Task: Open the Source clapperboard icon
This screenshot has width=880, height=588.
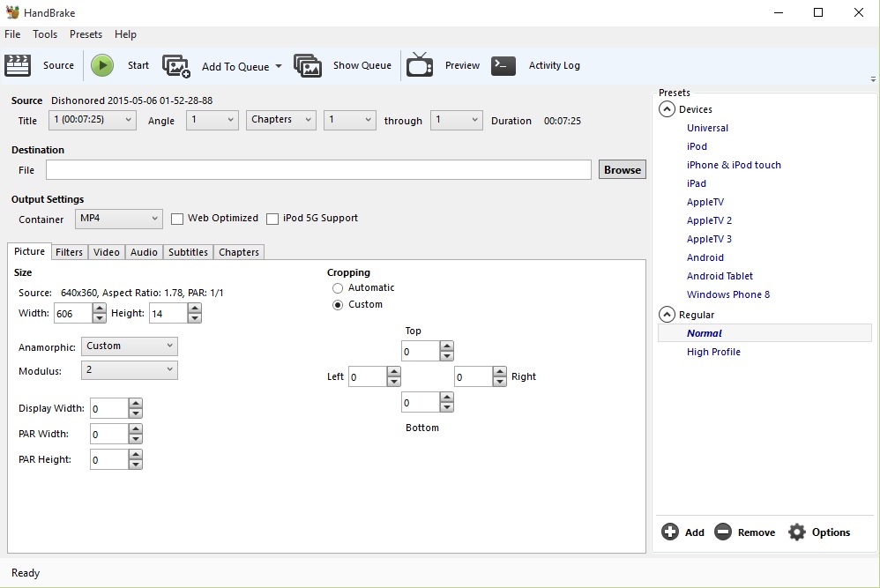Action: tap(18, 65)
